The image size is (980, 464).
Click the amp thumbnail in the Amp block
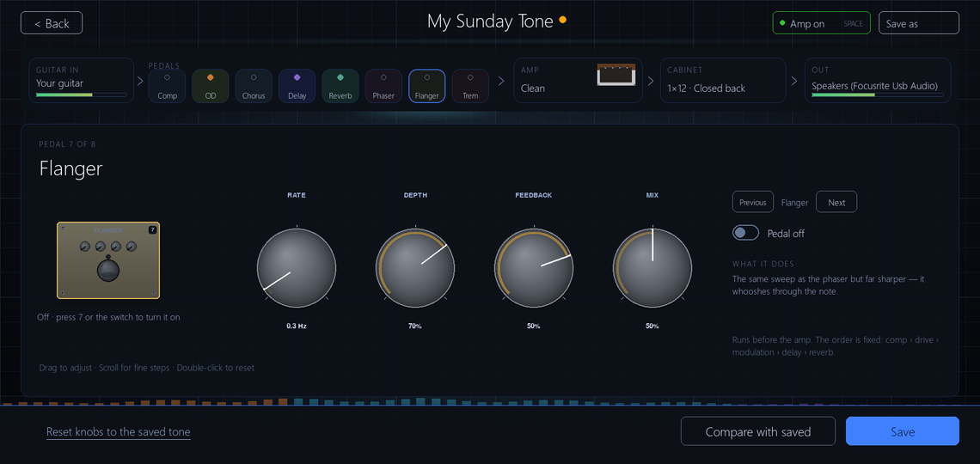click(616, 74)
